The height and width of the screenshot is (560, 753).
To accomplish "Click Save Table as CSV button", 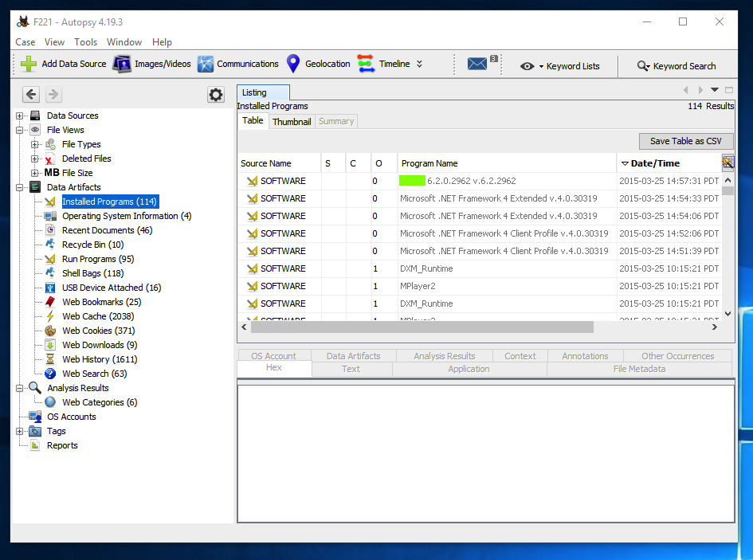I will (685, 141).
